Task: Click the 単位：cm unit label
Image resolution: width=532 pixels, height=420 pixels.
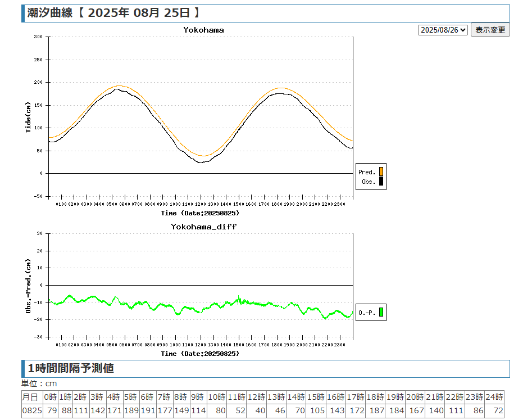Action: [x=39, y=383]
